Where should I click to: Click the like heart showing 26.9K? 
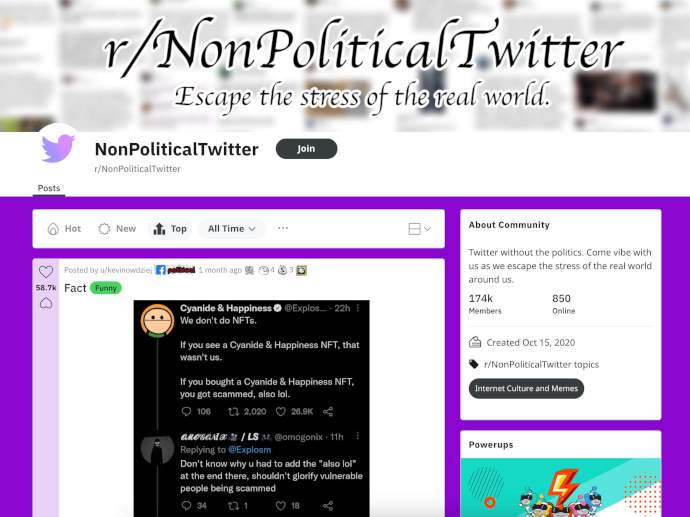point(280,411)
